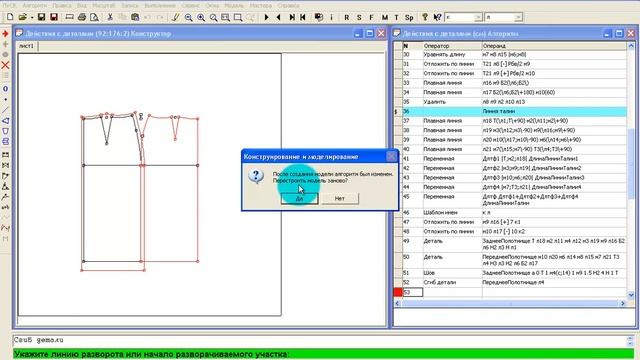
Task: Select the red arrow tool in left toolbar
Action: pos(5,33)
